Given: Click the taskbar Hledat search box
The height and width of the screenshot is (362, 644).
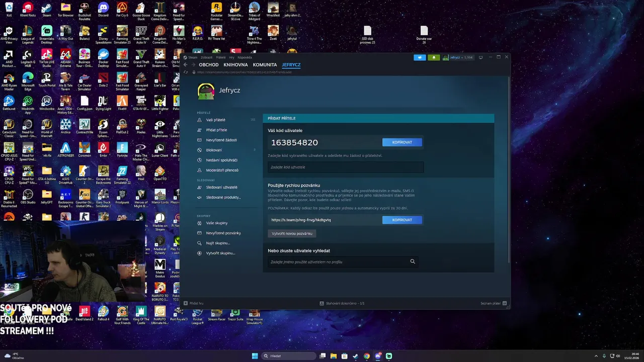Looking at the screenshot, I should 289,356.
